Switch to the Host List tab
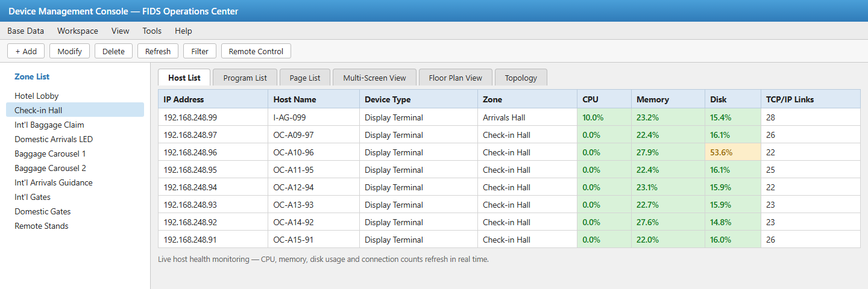 point(184,78)
